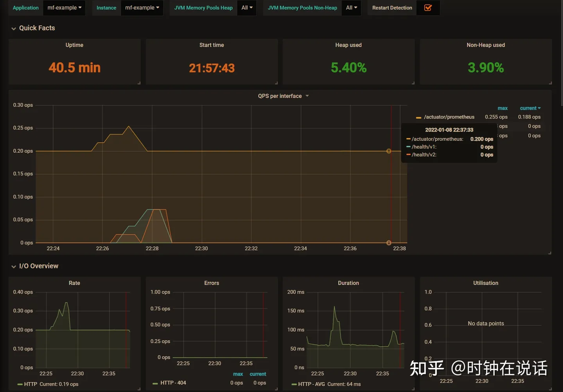The width and height of the screenshot is (563, 392).
Task: Open the Application mf-example dropdown
Action: 65,8
